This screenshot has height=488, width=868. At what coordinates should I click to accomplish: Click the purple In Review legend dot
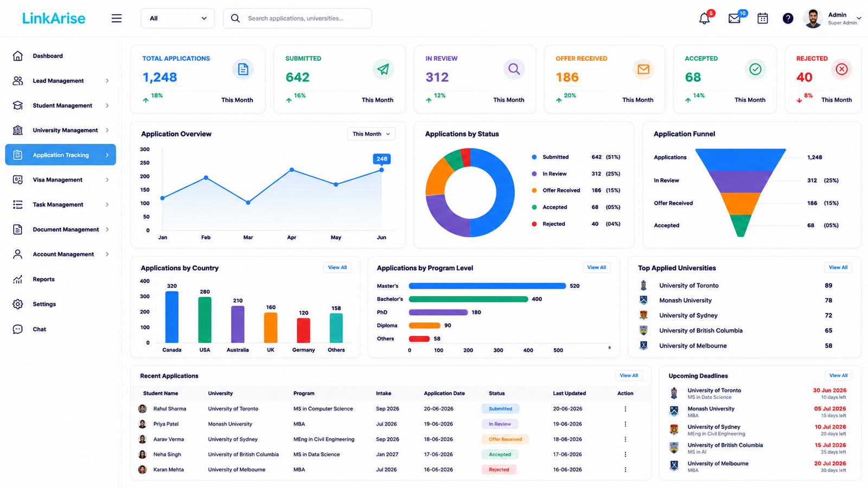pyautogui.click(x=534, y=174)
